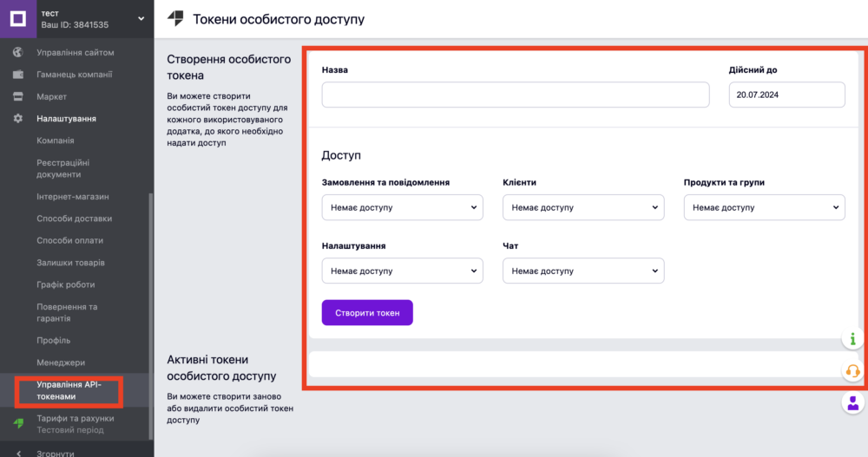Image resolution: width=868 pixels, height=457 pixels.
Task: Click the green logo icon beside Тарифи та рахунки
Action: (x=18, y=424)
